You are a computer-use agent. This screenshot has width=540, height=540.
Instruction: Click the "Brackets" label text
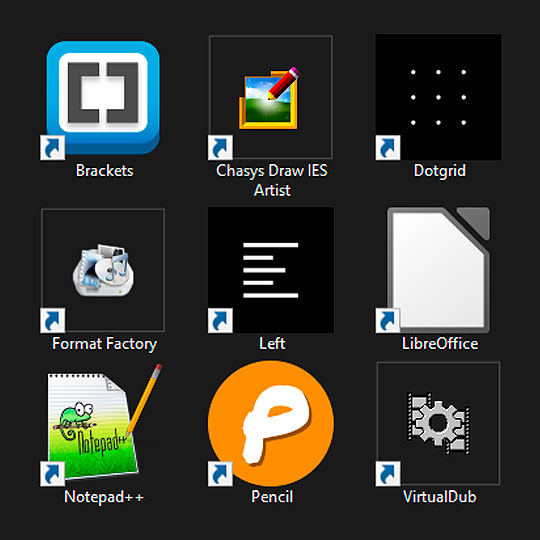[104, 170]
